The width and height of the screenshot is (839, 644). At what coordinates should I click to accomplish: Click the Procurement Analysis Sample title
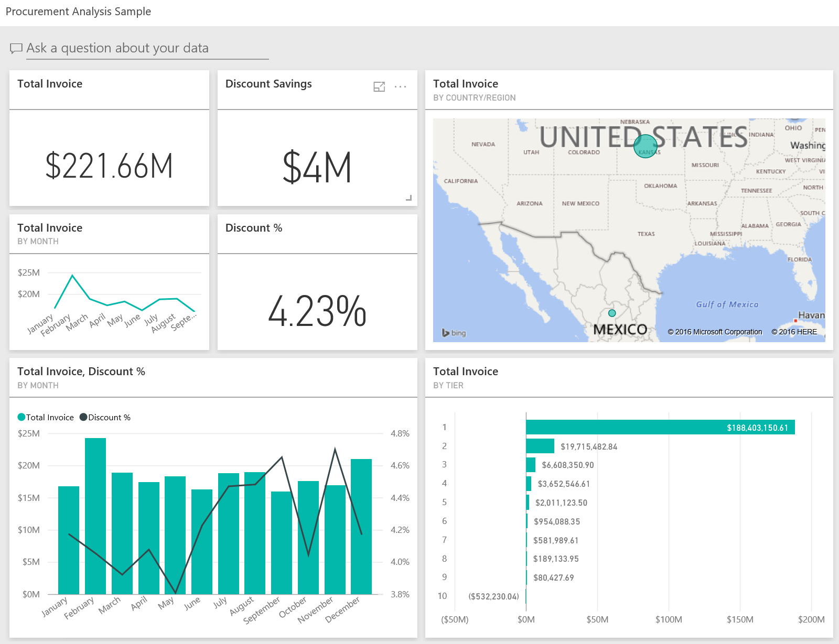78,11
